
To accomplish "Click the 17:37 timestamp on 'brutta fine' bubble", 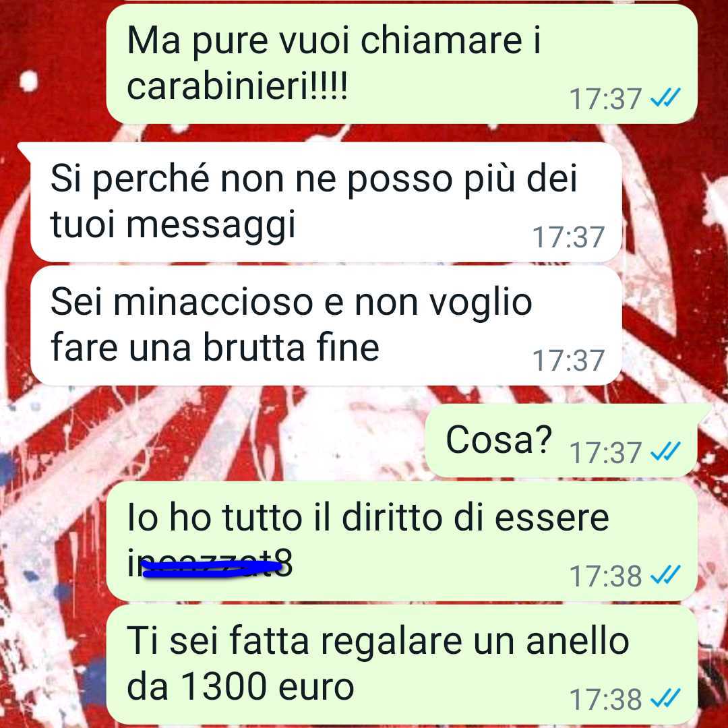I will 568,360.
